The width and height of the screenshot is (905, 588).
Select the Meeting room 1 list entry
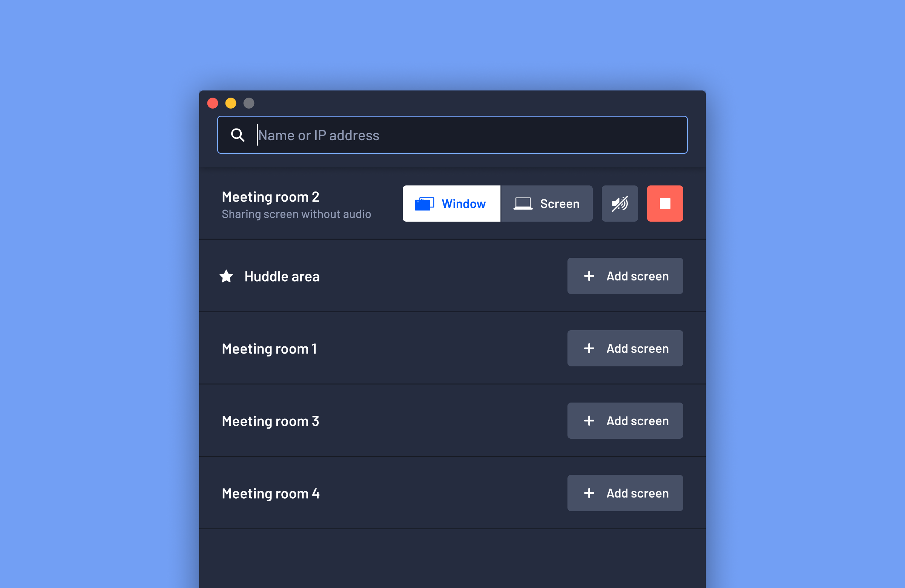click(x=269, y=349)
